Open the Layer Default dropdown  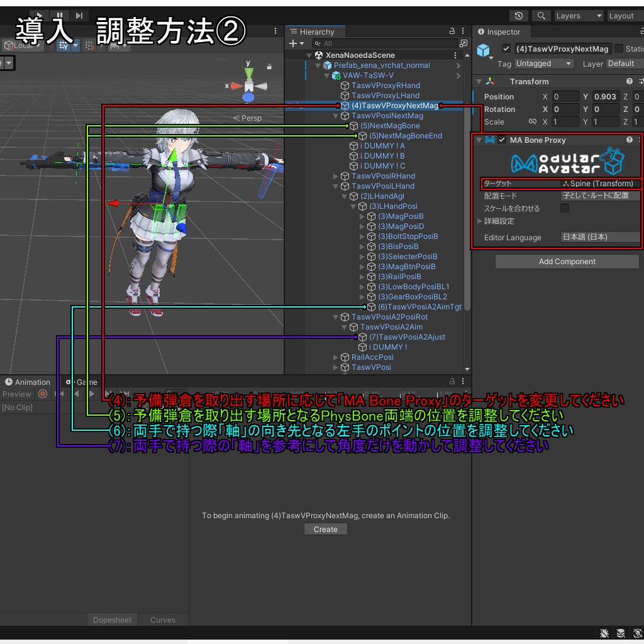click(625, 64)
